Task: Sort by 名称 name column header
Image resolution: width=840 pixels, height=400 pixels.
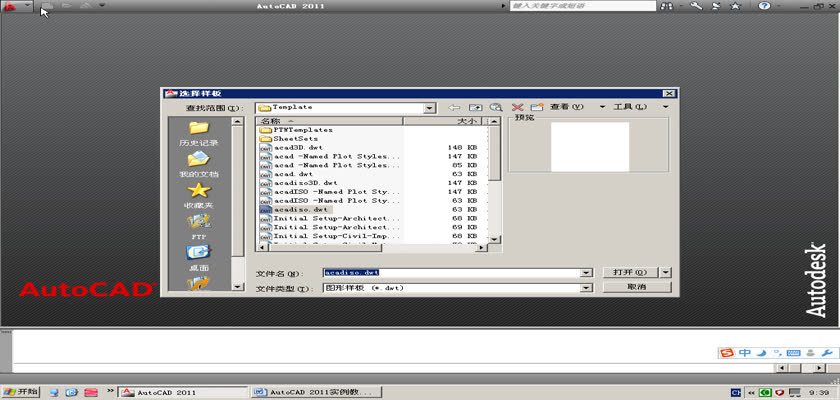Action: 329,121
